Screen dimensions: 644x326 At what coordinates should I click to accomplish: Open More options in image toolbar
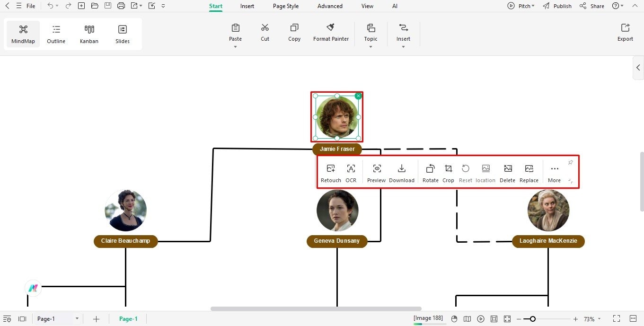tap(554, 173)
